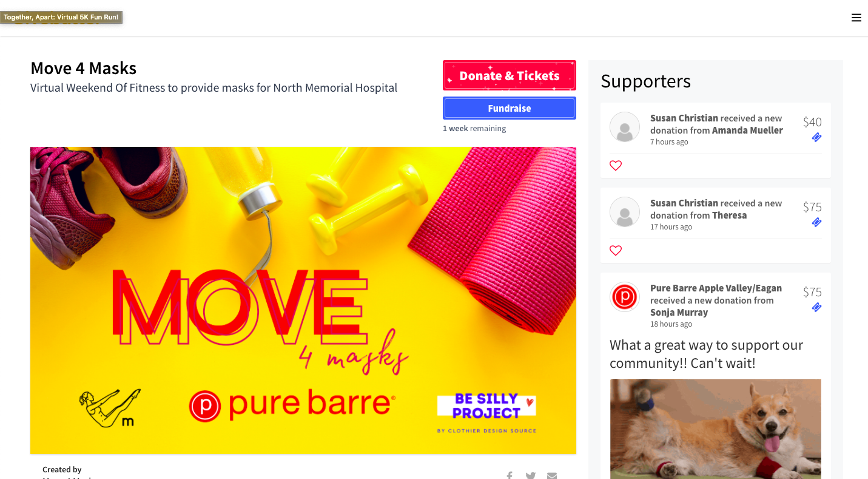This screenshot has width=868, height=479.
Task: Open Pure Barre Apple Valley/Eagan logo avatar
Action: click(625, 297)
